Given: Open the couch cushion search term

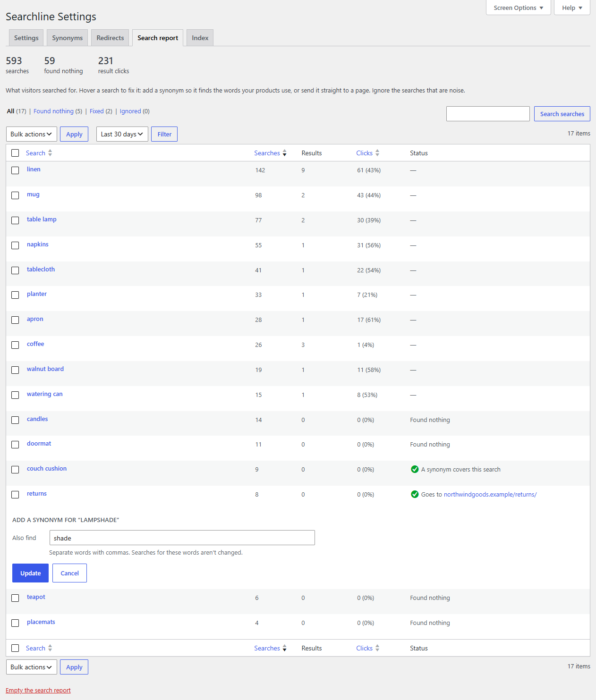Looking at the screenshot, I should (47, 469).
